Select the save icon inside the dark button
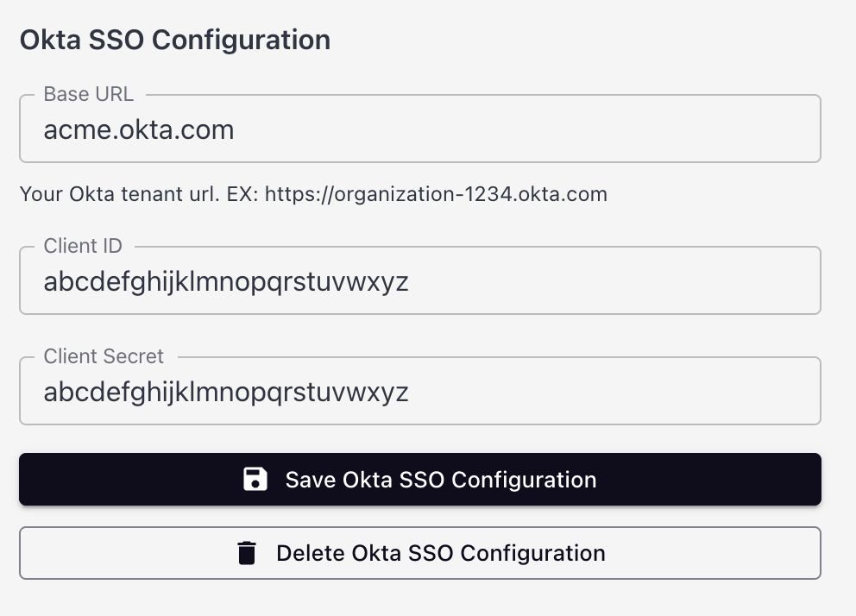This screenshot has width=856, height=616. pyautogui.click(x=256, y=479)
